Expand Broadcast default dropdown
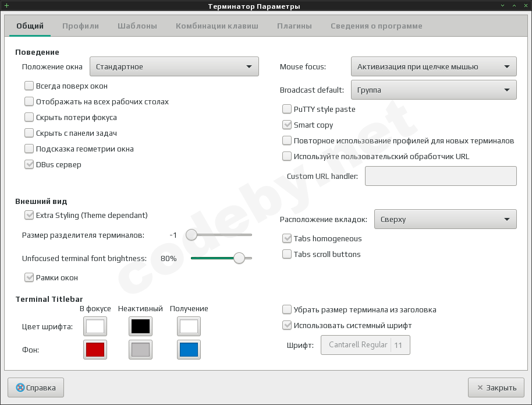Image resolution: width=532 pixels, height=405 pixels. point(434,90)
